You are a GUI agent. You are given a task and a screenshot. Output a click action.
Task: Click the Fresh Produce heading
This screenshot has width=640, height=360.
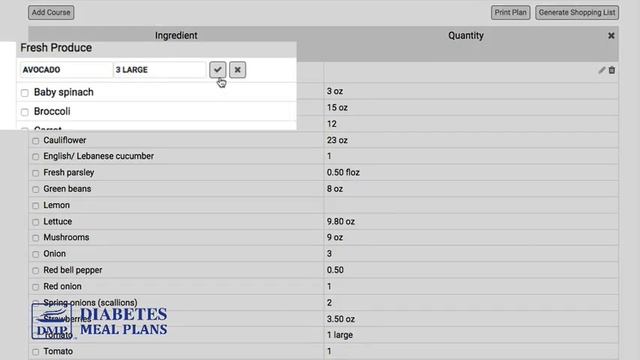tap(56, 48)
